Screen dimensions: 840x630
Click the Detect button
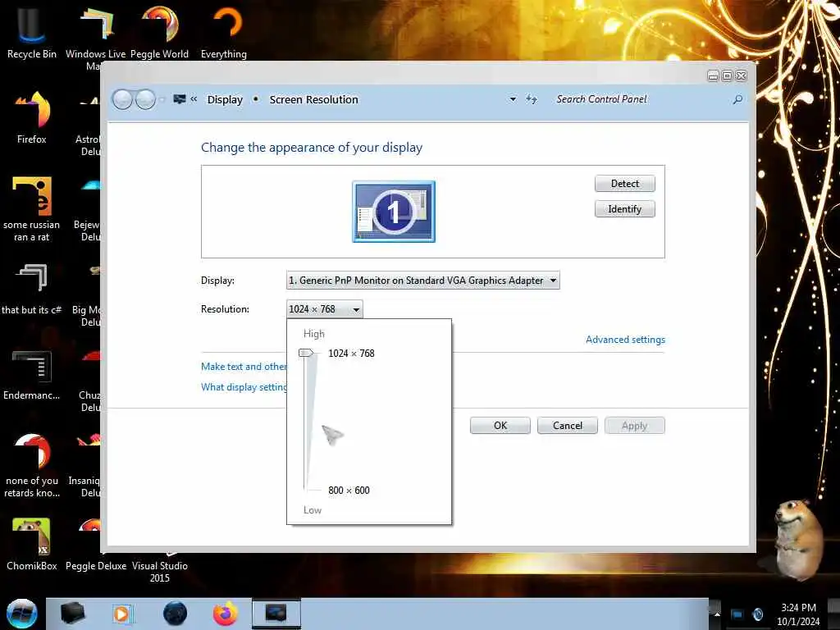point(624,184)
